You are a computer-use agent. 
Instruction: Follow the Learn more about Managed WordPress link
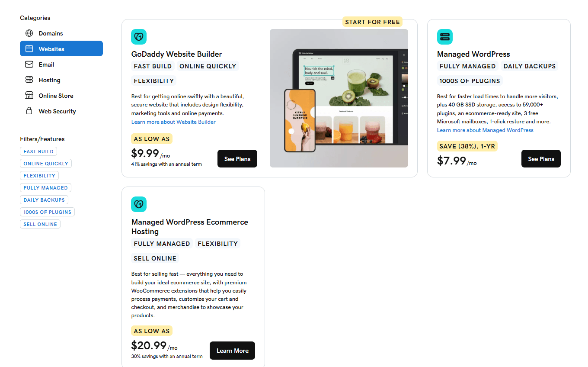coord(485,130)
